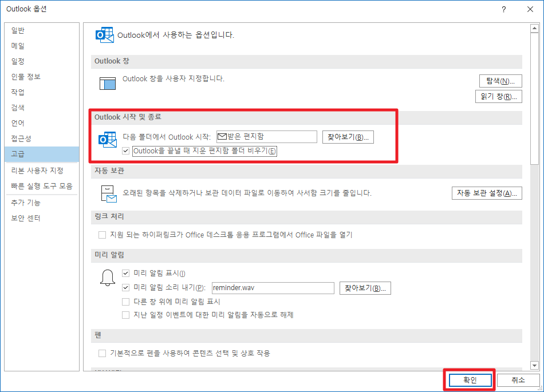544x392 pixels.
Task: Click 'Outlook에서 사용하는 옵션입니다.' text
Action: point(176,35)
